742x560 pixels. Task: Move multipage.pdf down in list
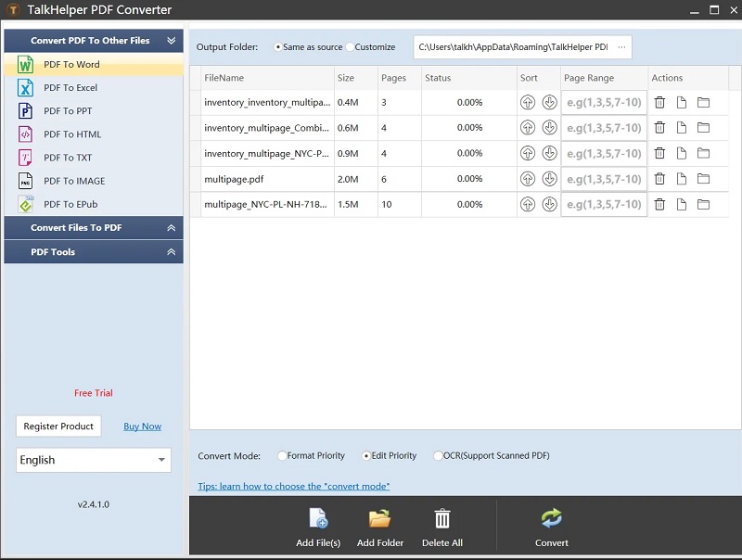549,179
